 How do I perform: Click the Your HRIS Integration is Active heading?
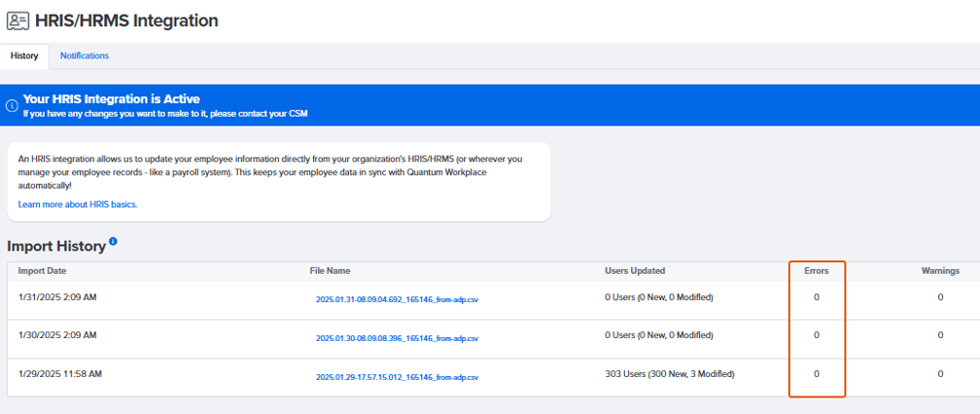pyautogui.click(x=111, y=98)
